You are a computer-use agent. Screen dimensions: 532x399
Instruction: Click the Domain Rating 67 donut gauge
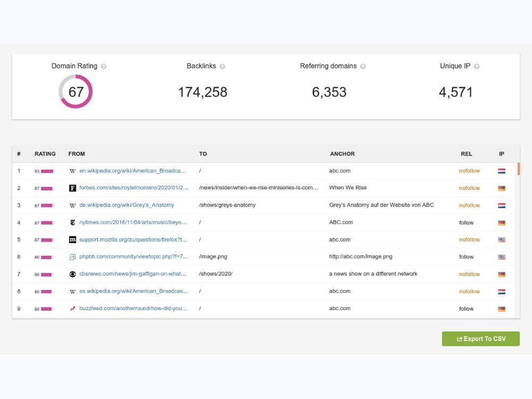point(76,92)
